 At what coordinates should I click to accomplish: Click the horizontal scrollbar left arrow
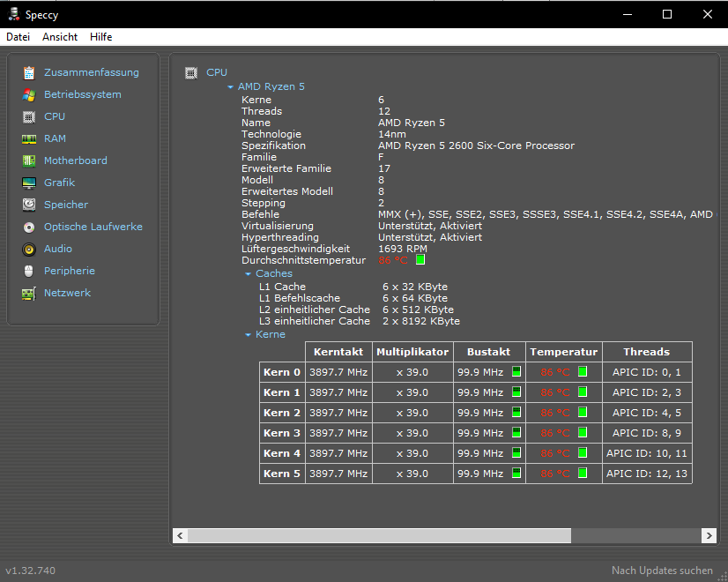click(180, 535)
